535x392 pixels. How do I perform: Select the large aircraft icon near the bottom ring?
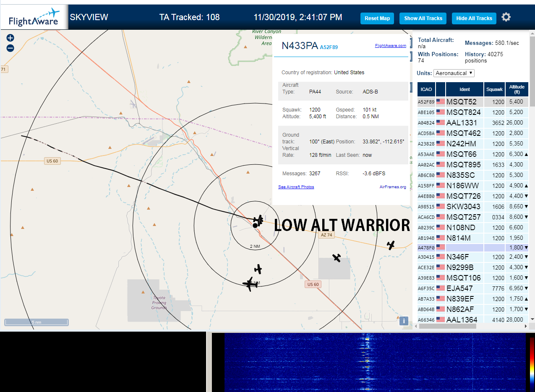[250, 284]
